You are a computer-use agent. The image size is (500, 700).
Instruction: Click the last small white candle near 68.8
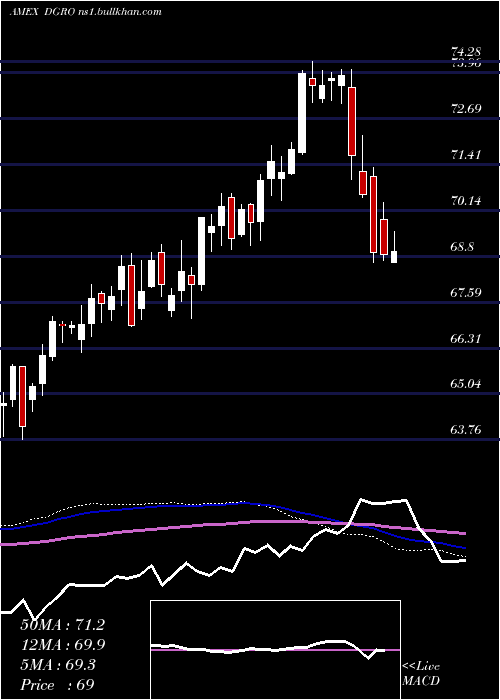click(394, 257)
